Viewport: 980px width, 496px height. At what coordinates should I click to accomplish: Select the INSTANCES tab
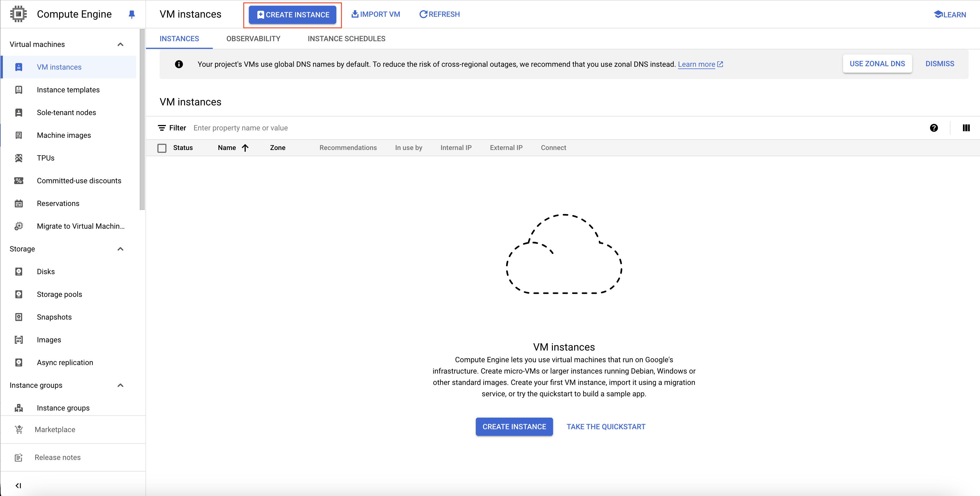179,39
